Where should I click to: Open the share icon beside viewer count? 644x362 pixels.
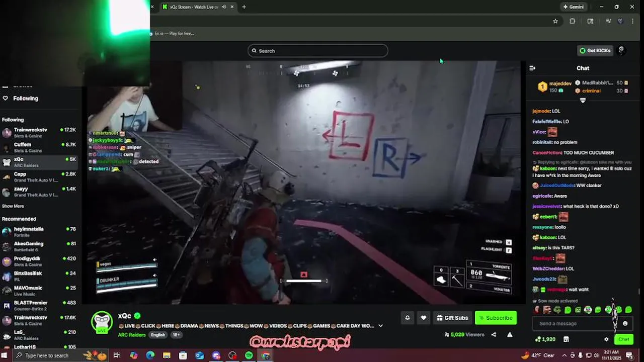coord(494,335)
